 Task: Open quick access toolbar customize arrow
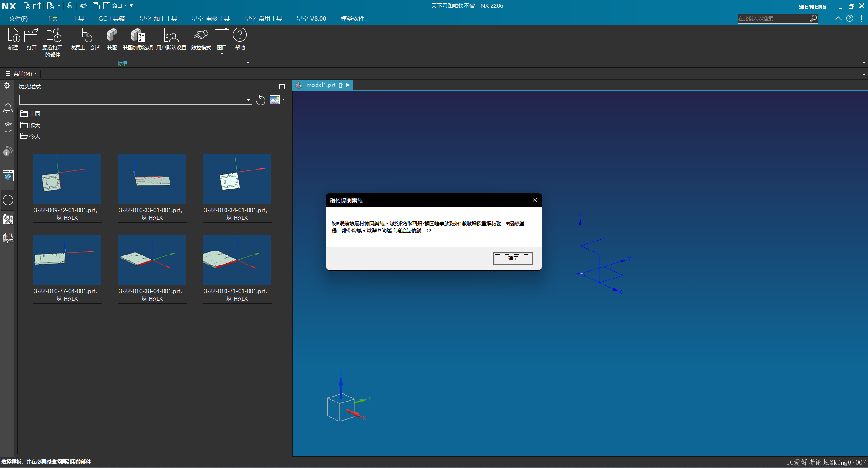coord(132,6)
